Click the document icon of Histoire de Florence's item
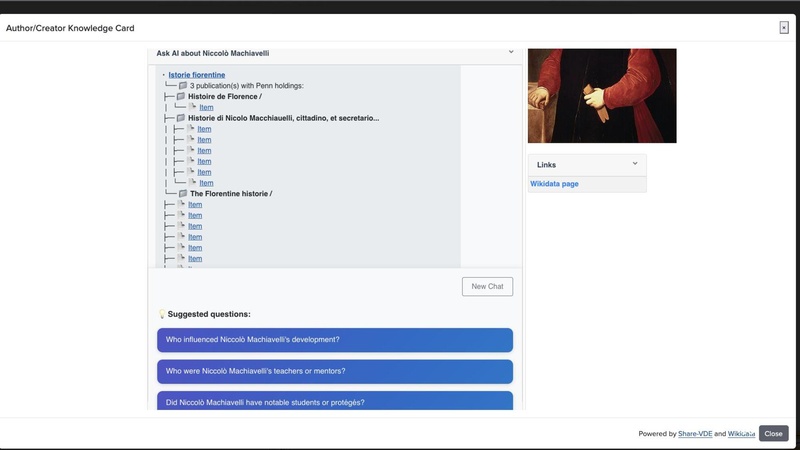800x450 pixels. click(192, 107)
